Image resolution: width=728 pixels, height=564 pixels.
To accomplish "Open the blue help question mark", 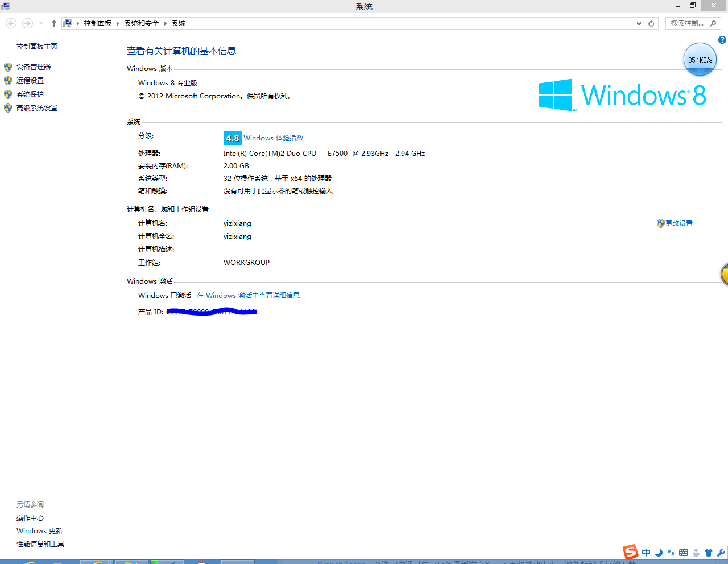I will [722, 40].
